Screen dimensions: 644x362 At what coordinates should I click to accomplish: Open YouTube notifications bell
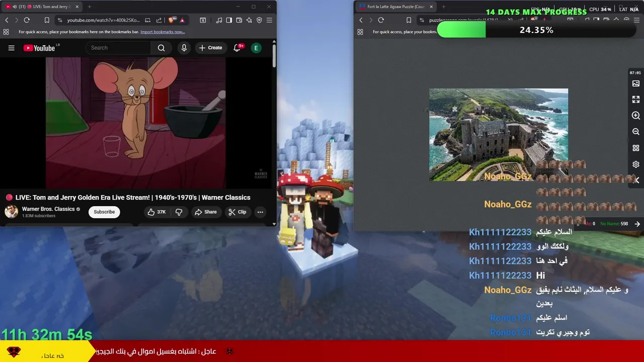[x=237, y=48]
